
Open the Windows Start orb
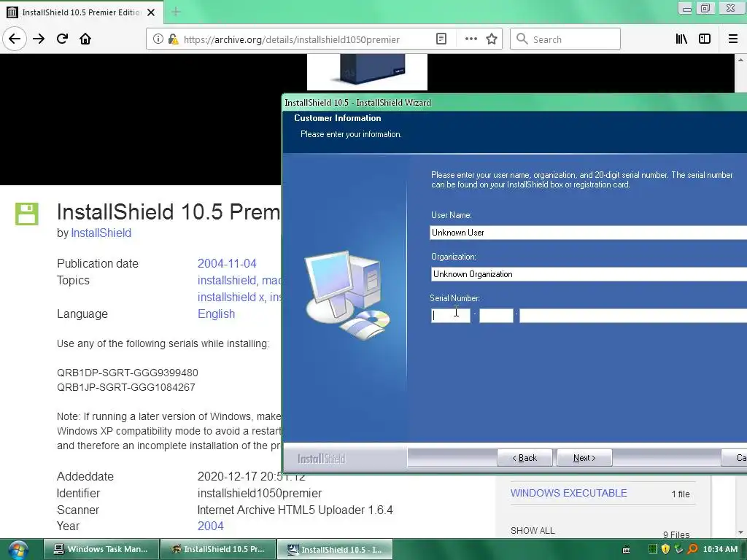[x=18, y=550]
